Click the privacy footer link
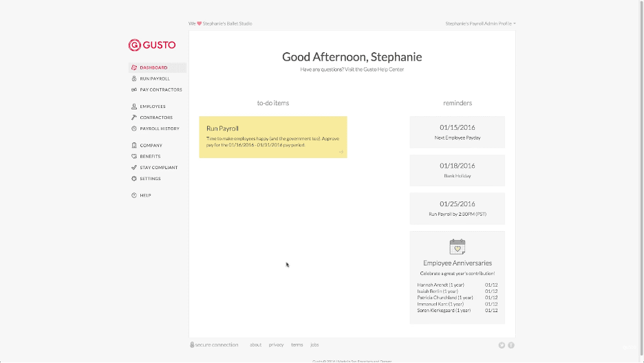 click(x=276, y=344)
